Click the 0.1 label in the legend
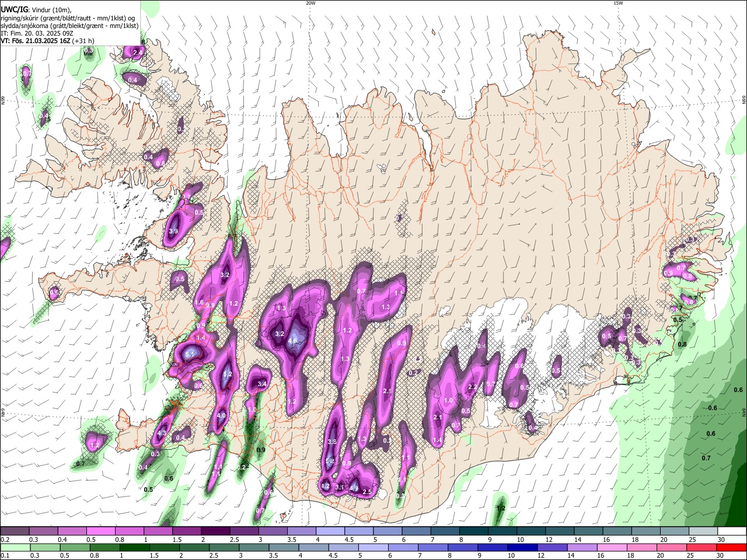This screenshot has height=560, width=747. 4,556
